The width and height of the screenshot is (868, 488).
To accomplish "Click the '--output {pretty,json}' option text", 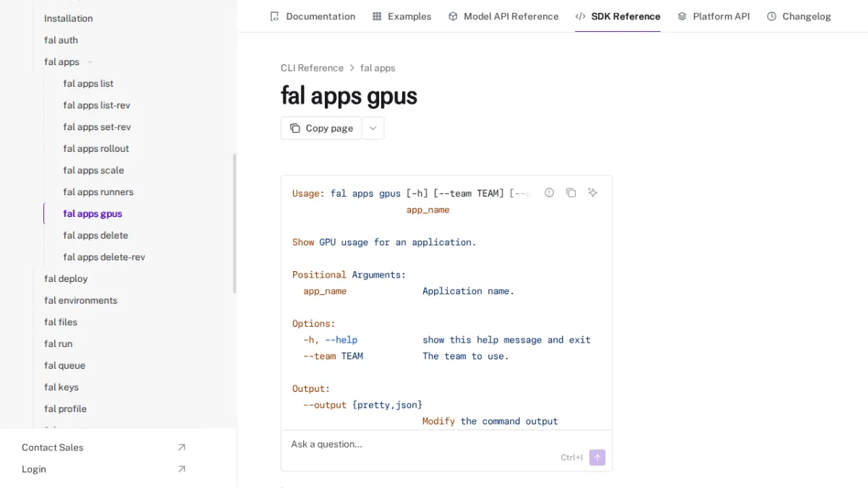I will (x=362, y=405).
